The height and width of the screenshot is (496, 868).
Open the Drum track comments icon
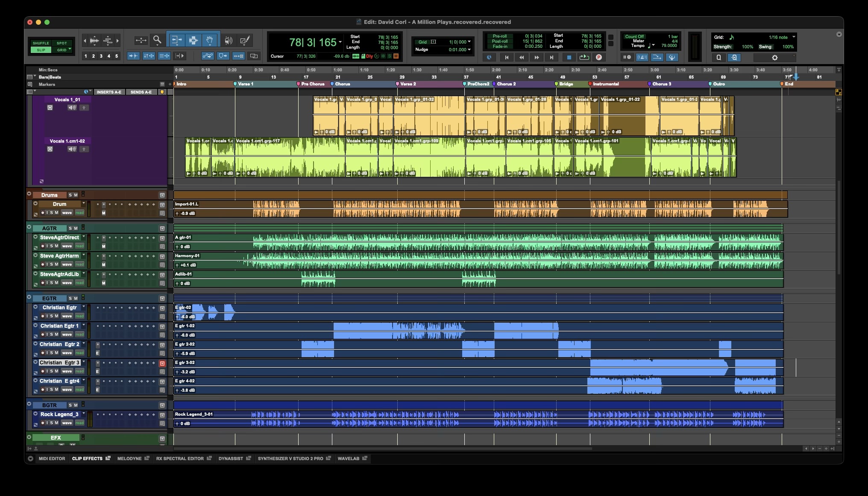(162, 213)
